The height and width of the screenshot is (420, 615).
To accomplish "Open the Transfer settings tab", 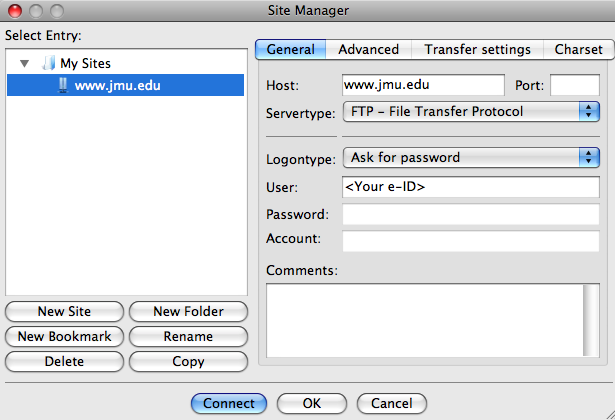I will click(477, 49).
